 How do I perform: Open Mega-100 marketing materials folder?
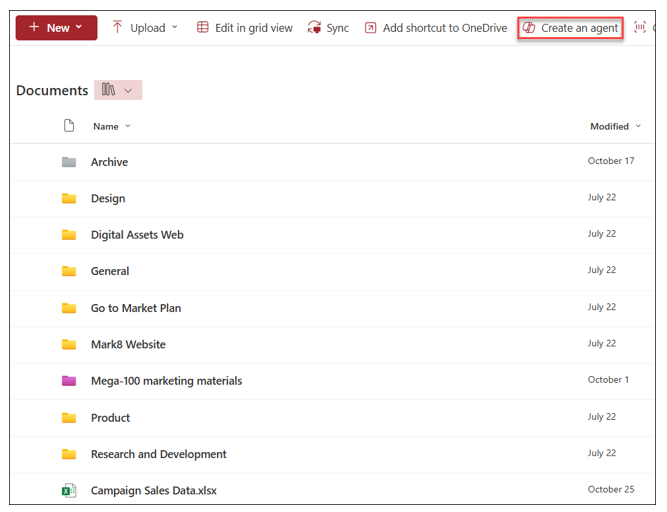tap(166, 381)
